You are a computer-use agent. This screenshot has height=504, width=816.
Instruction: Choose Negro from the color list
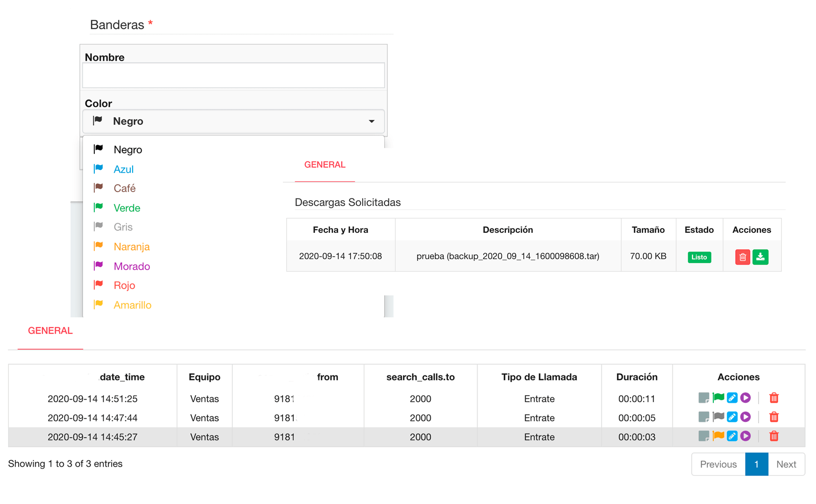(233, 150)
